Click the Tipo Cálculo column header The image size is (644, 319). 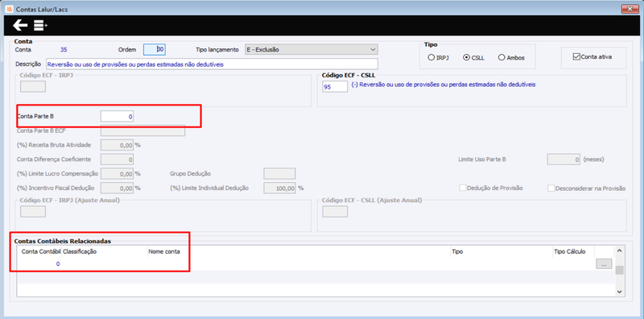point(569,251)
